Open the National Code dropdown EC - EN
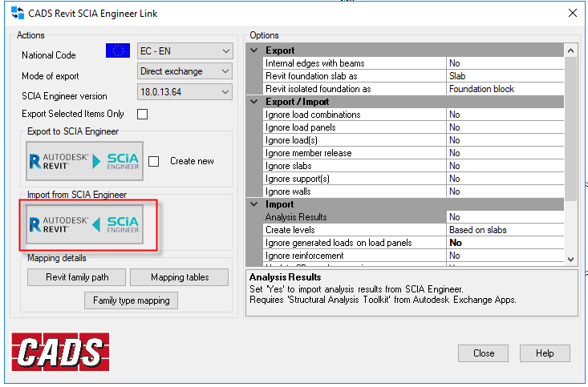 coord(185,51)
